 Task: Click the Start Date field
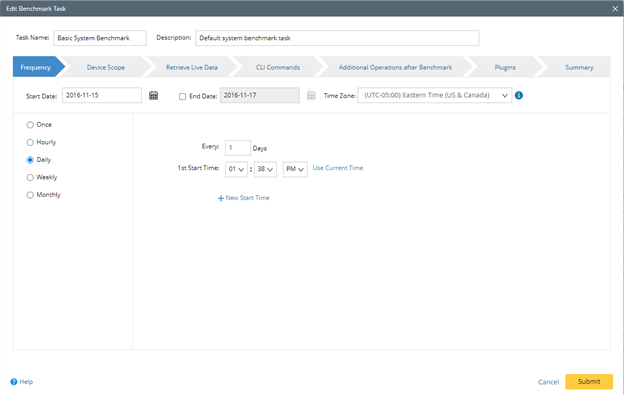coord(102,95)
